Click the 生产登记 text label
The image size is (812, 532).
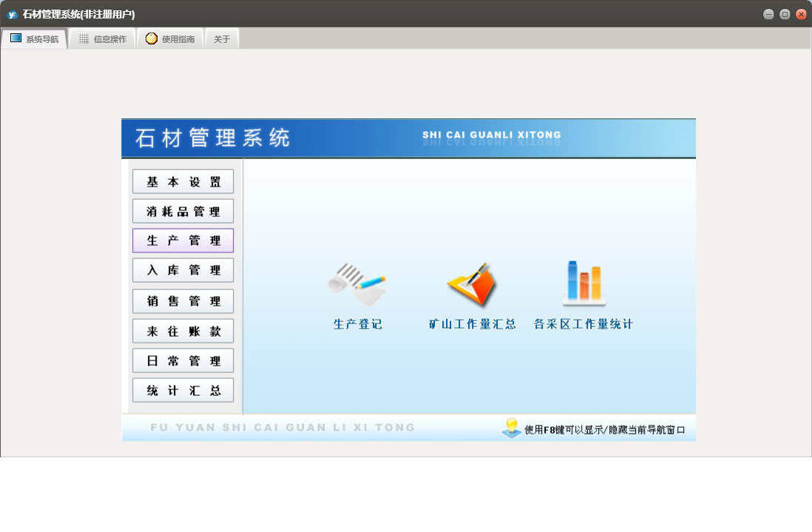pos(357,324)
